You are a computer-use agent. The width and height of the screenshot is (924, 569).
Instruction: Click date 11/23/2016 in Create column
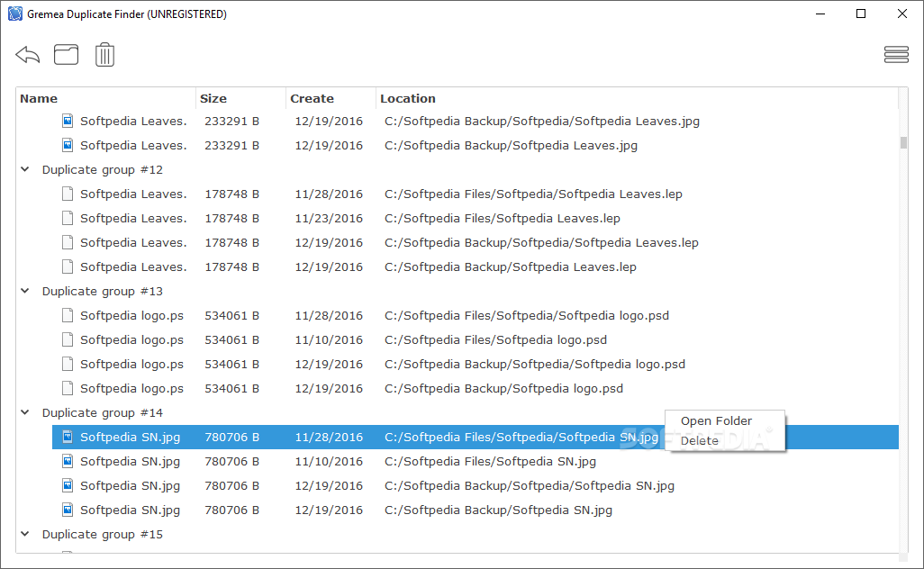coord(329,219)
